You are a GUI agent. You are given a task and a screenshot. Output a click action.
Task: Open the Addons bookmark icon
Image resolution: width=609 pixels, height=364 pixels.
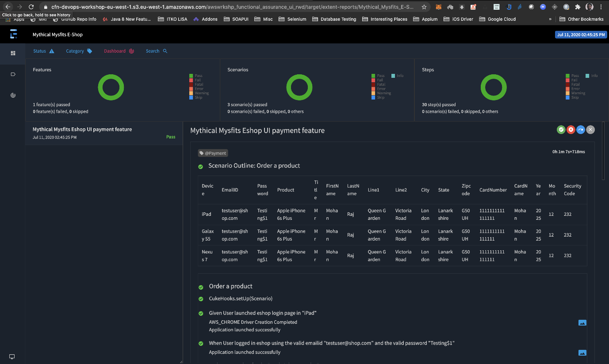point(196,19)
